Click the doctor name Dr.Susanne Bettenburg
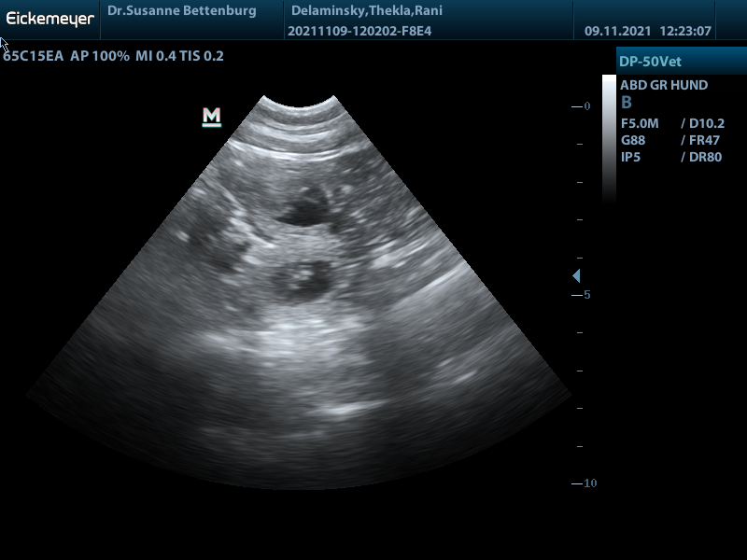 181,11
